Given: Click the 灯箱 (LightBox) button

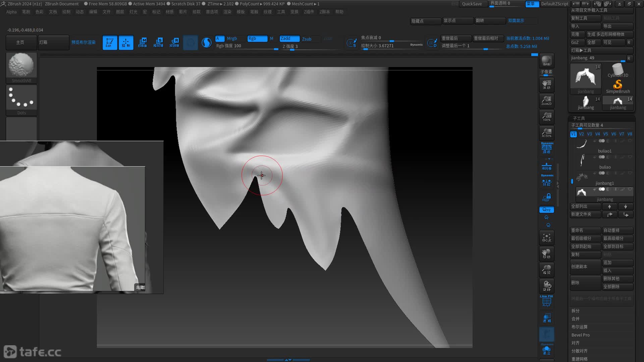Looking at the screenshot, I should click(53, 43).
